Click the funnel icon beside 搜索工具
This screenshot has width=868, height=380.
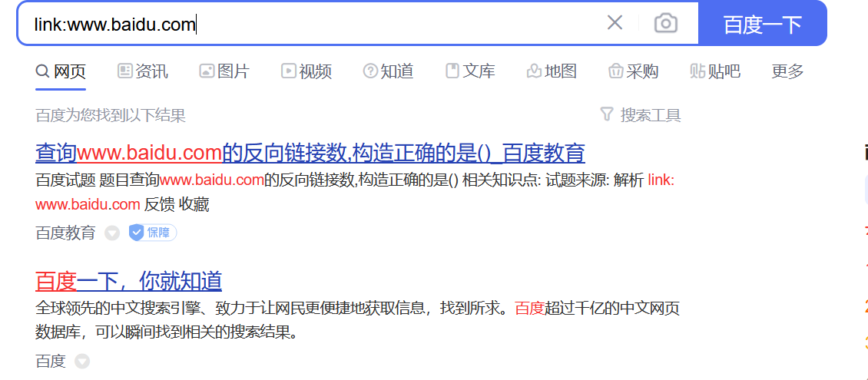pos(607,114)
